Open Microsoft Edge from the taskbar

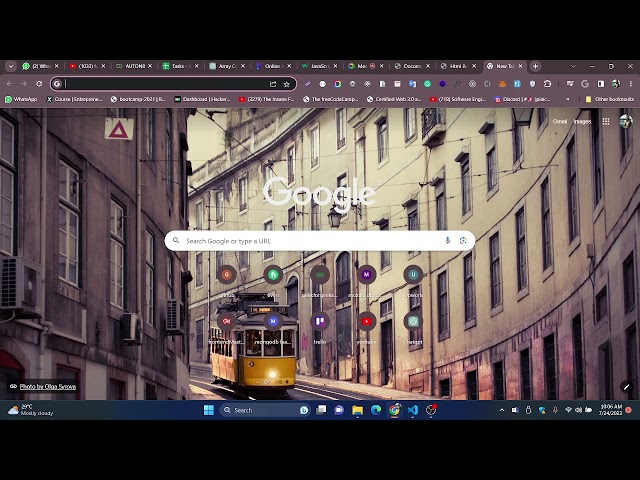point(376,410)
